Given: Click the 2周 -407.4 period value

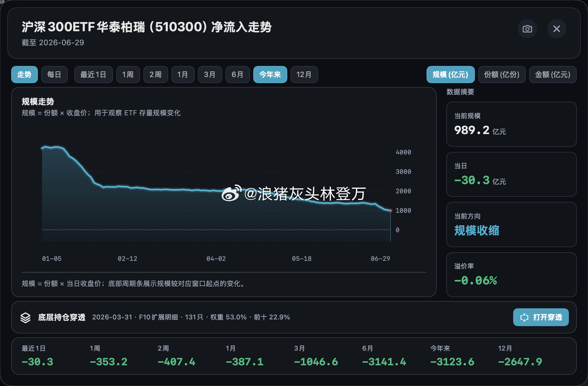Looking at the screenshot, I should [176, 362].
